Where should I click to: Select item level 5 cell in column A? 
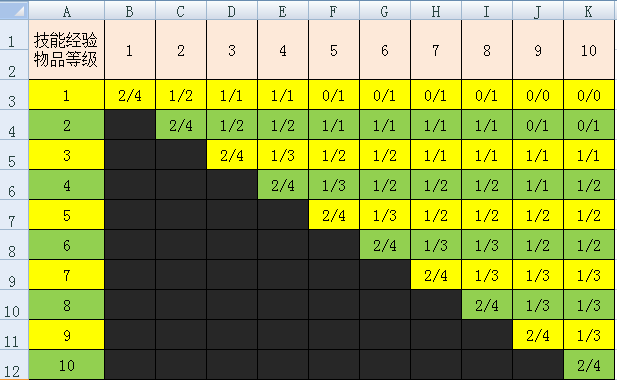point(67,215)
